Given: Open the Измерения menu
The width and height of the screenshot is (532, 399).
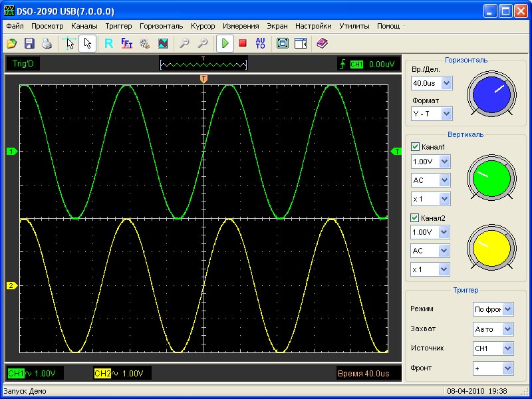Looking at the screenshot, I should (241, 27).
